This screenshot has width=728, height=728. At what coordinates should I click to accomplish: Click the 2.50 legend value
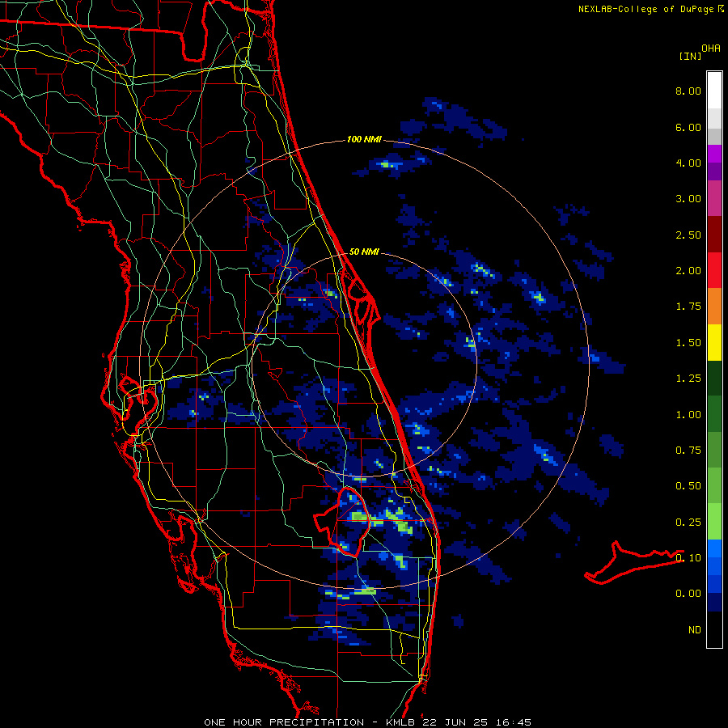(688, 235)
